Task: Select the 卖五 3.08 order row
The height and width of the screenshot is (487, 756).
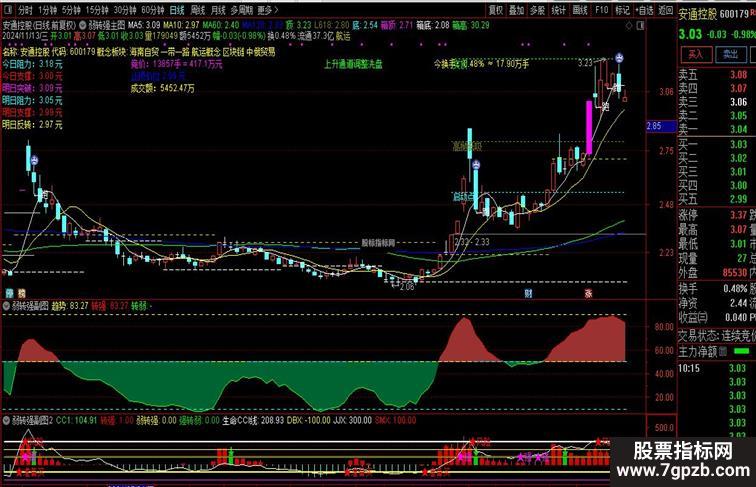Action: (x=717, y=75)
